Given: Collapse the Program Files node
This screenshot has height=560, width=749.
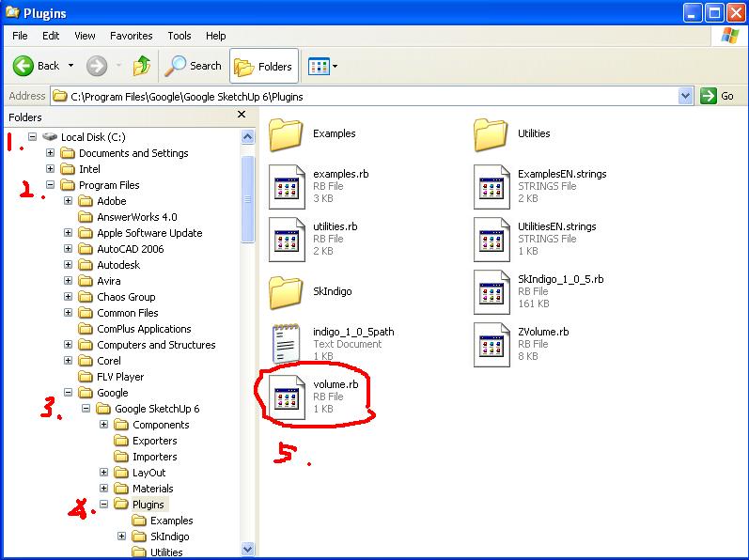Looking at the screenshot, I should pos(50,185).
